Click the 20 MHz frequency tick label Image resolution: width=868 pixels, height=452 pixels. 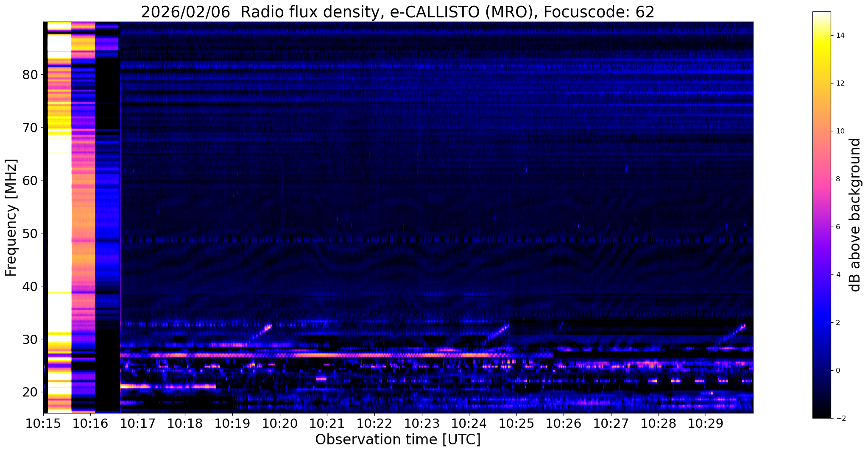(30, 392)
